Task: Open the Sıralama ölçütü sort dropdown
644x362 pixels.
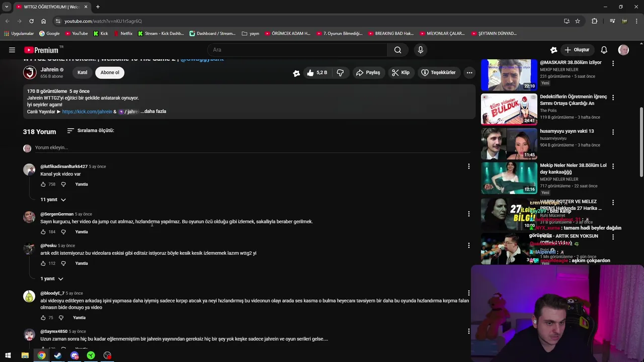Action: point(91,131)
